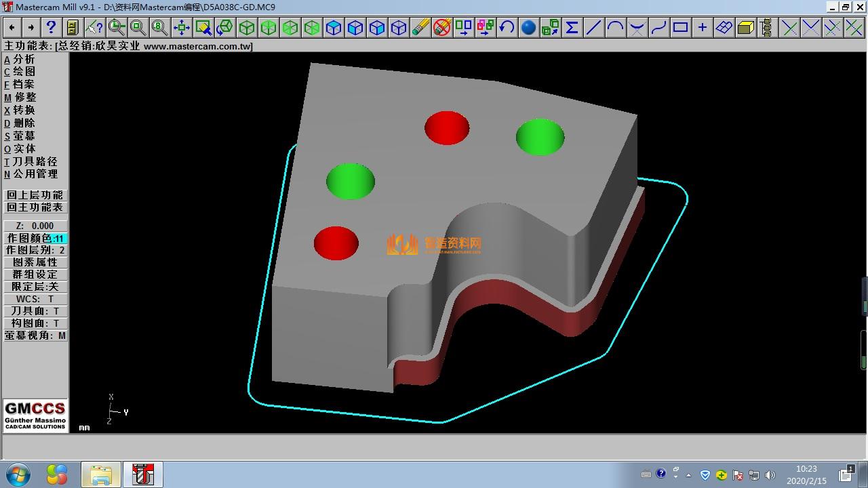Choose the Create line tool icon
The height and width of the screenshot is (488, 868).
click(593, 27)
